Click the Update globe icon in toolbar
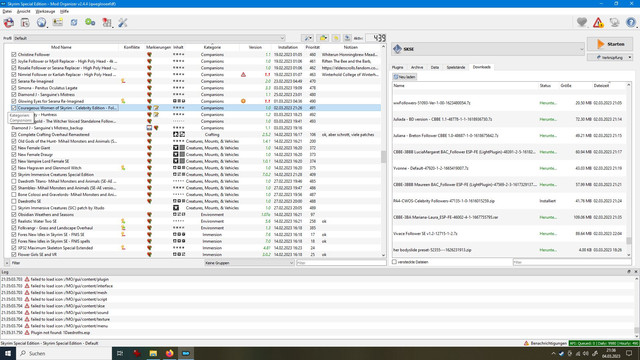Screen dimensions: 640x360 (x=614, y=23)
